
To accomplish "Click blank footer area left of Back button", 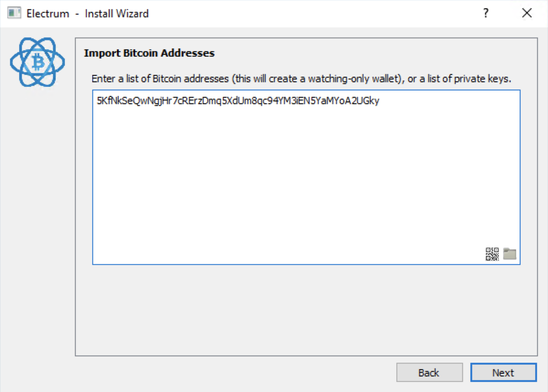I will 228,373.
